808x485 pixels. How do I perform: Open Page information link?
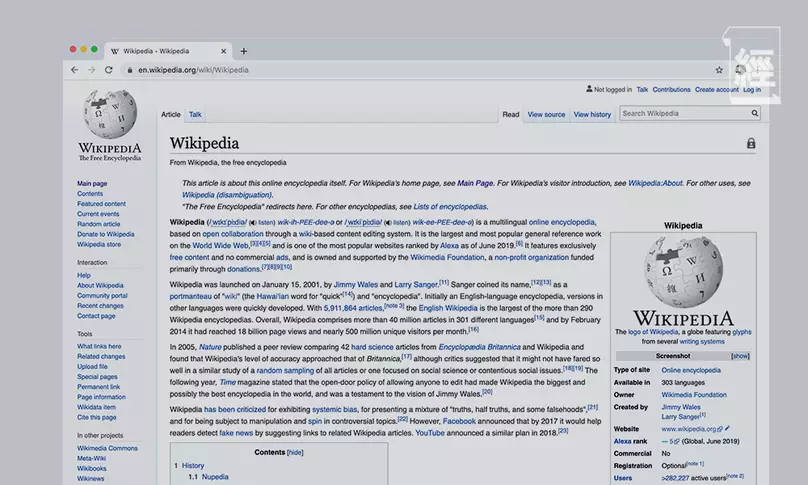tap(102, 397)
